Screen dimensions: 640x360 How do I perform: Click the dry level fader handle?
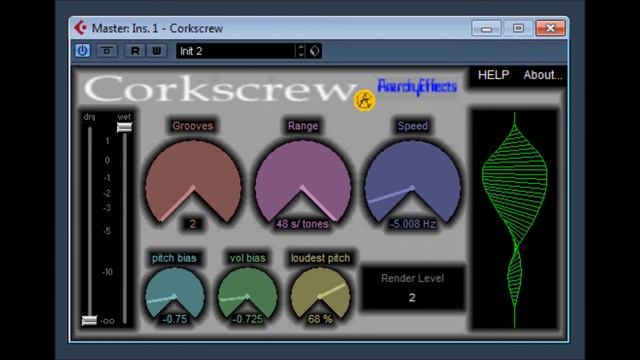click(x=89, y=320)
